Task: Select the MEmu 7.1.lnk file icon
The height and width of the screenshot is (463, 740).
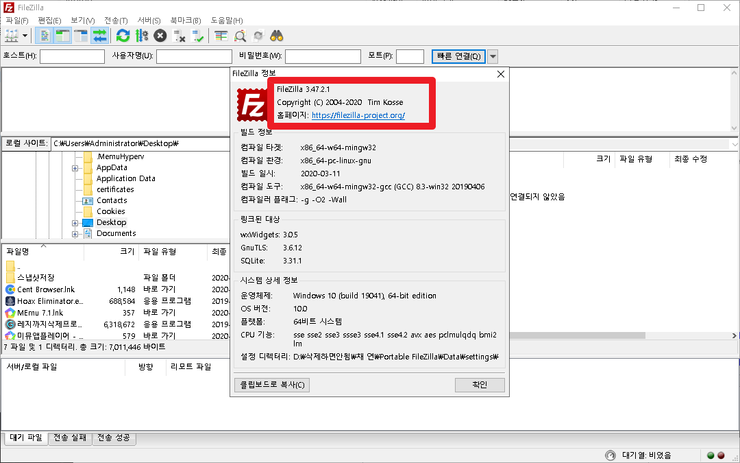Action: [10, 313]
